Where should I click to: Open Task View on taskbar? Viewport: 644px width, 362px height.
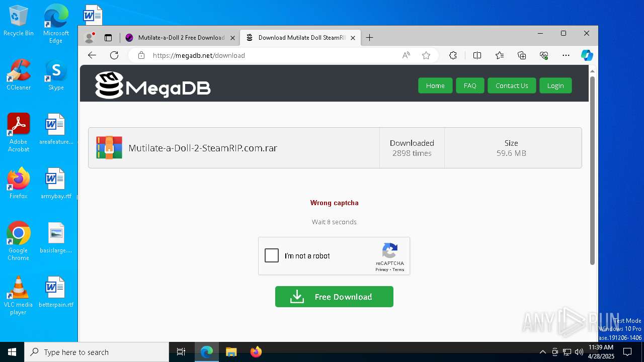pyautogui.click(x=181, y=352)
